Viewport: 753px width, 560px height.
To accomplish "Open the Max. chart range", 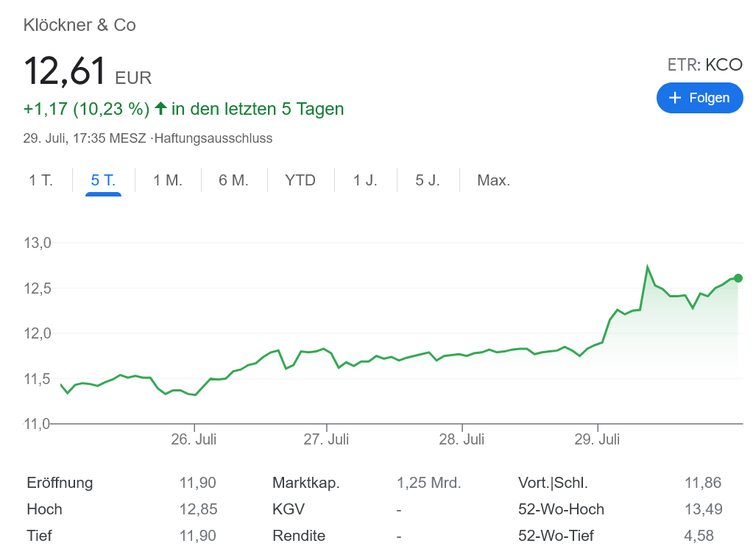I will [x=493, y=180].
